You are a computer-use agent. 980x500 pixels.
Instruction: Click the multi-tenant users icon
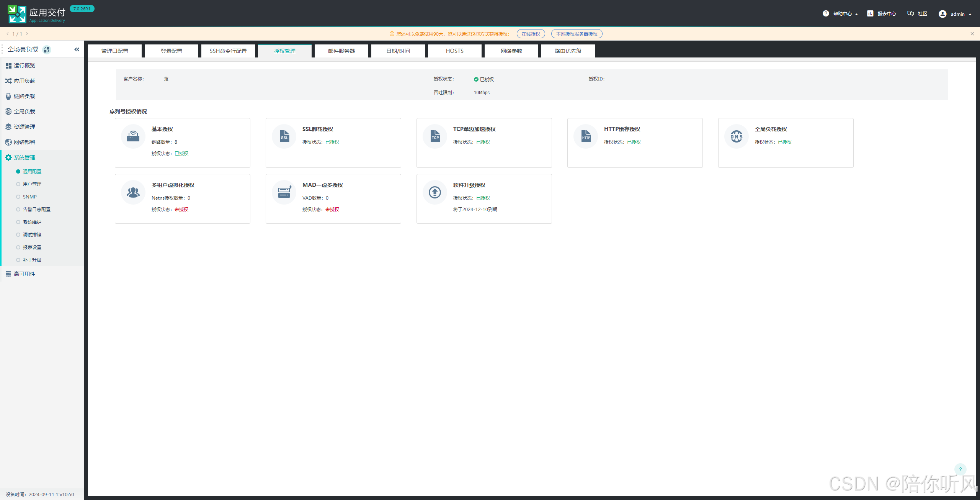(x=133, y=192)
